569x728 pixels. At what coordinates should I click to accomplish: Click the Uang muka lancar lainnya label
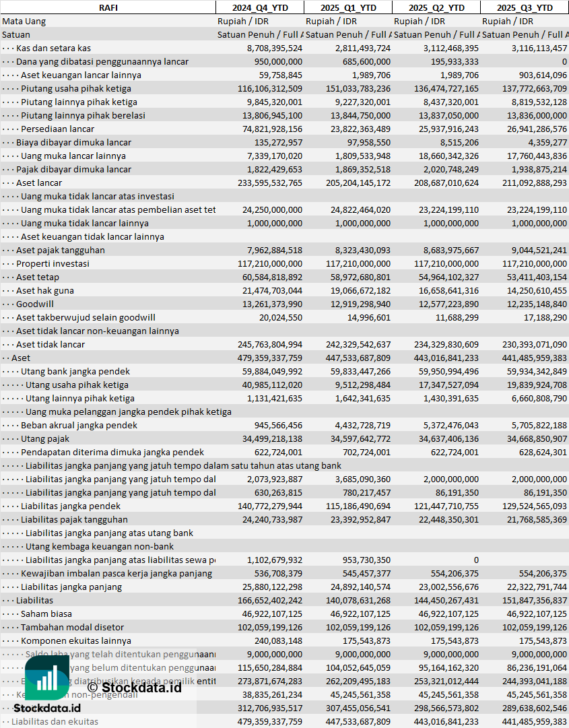point(73,156)
